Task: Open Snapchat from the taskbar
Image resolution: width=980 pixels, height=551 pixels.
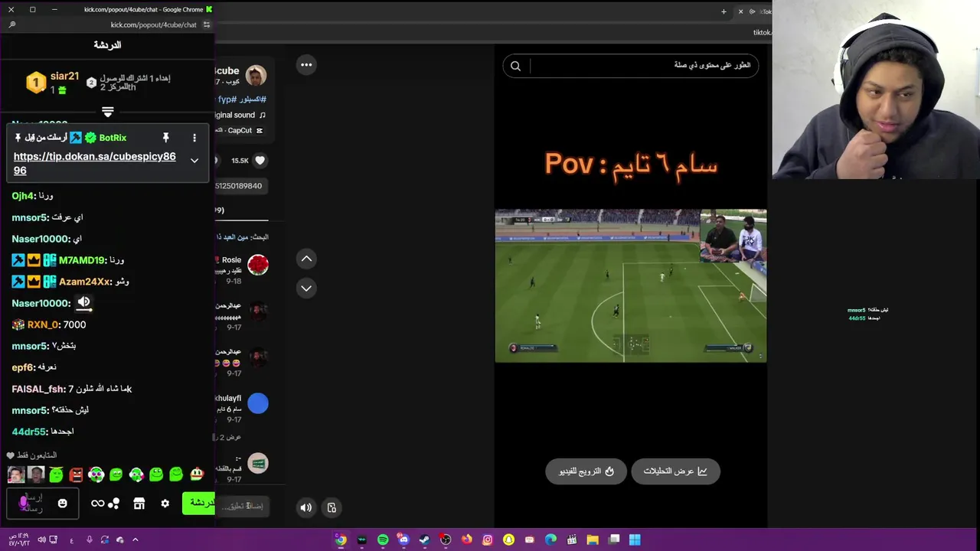Action: pos(508,540)
